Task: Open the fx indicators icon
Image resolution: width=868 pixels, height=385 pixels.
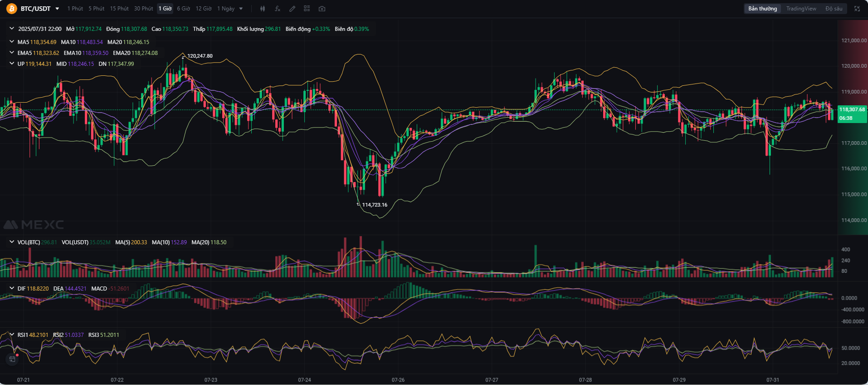Action: pyautogui.click(x=278, y=9)
